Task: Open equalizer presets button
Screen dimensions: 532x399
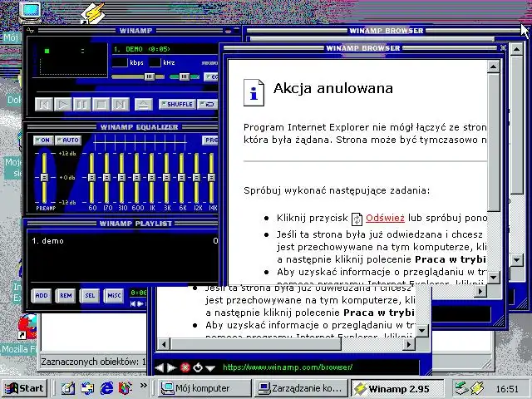Action: (x=210, y=140)
